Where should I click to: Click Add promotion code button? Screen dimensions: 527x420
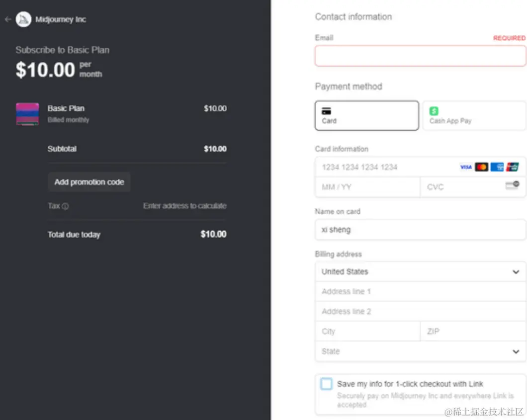click(x=89, y=182)
